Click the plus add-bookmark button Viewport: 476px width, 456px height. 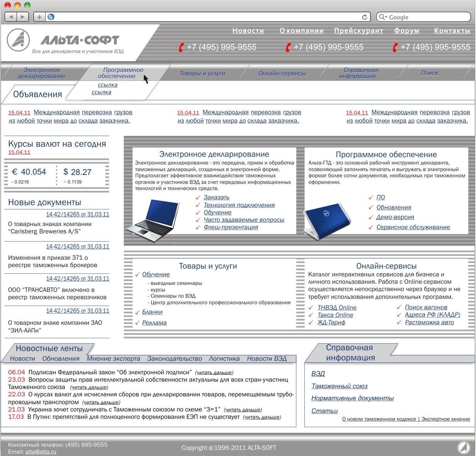tap(39, 17)
